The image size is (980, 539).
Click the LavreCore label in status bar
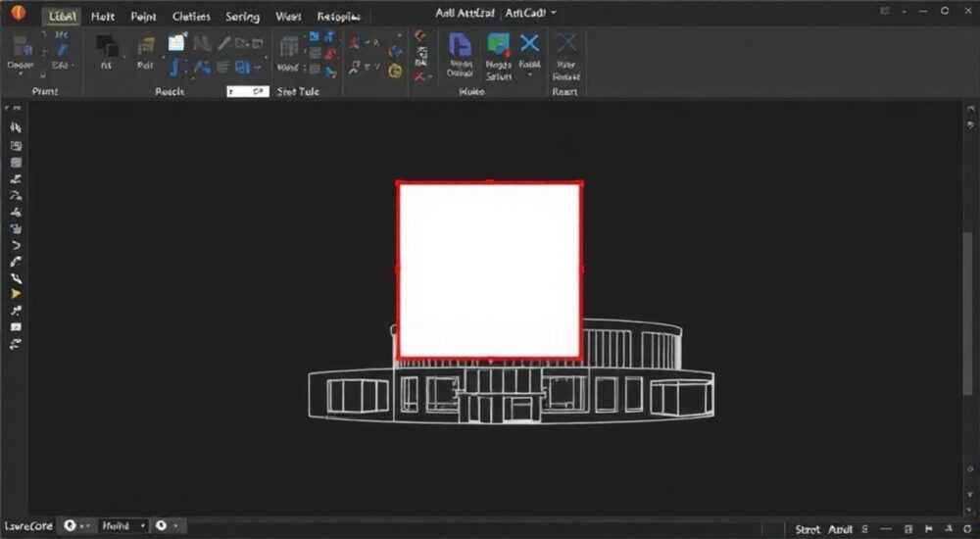[x=28, y=526]
